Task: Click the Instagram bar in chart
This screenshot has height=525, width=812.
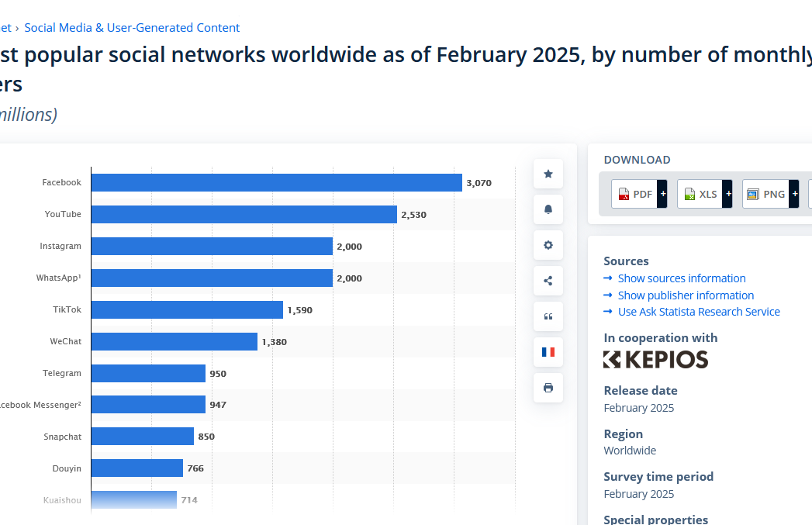Action: pyautogui.click(x=212, y=247)
